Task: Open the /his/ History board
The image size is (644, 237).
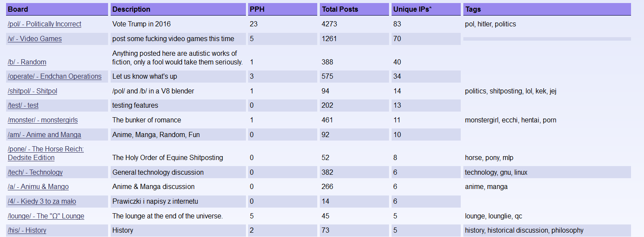Action: click(27, 231)
